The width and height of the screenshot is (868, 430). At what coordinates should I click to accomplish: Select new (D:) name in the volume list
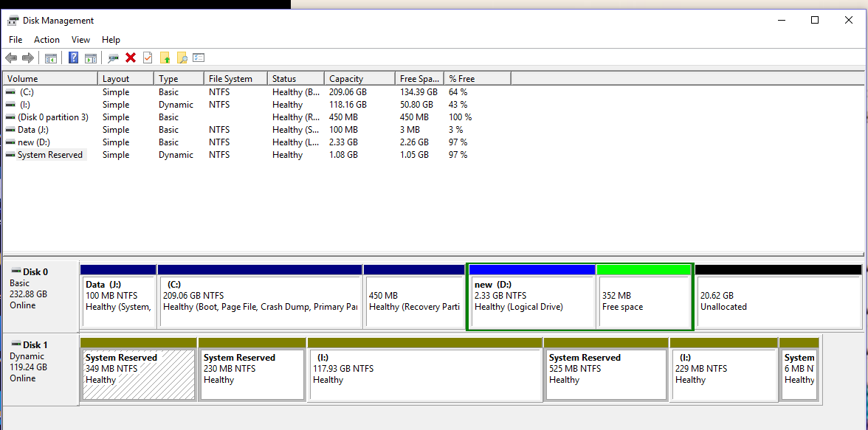34,142
